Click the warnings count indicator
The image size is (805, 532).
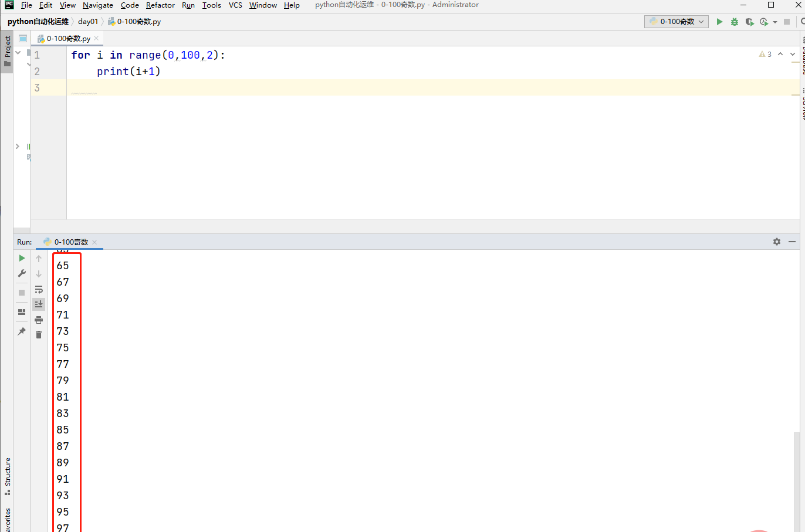[765, 54]
